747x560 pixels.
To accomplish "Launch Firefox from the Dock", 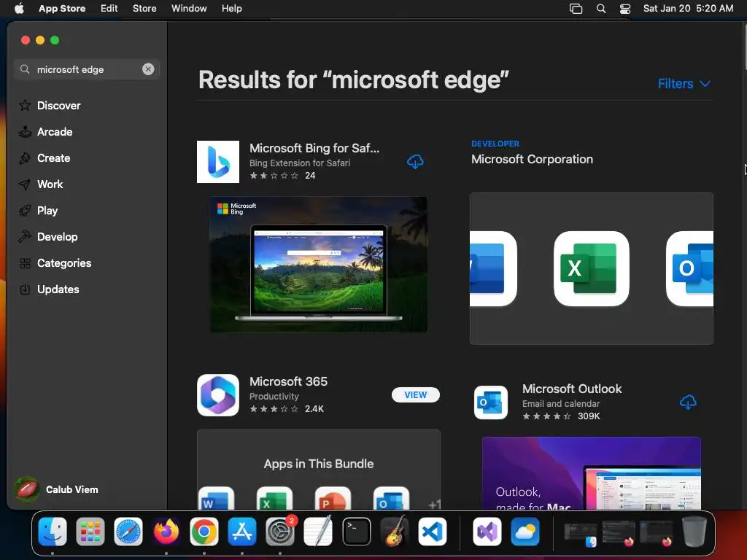I will tap(166, 532).
